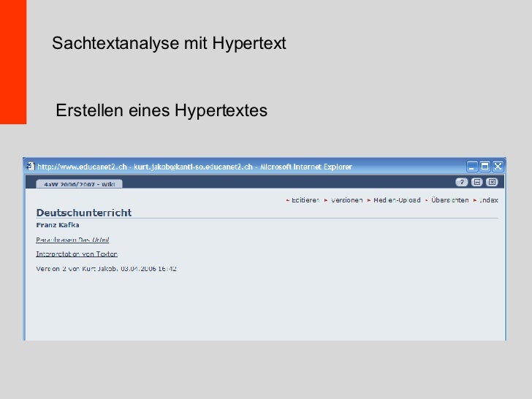Open the Paraphrasen Das Urteil link
This screenshot has height=399, width=532.
(x=72, y=240)
